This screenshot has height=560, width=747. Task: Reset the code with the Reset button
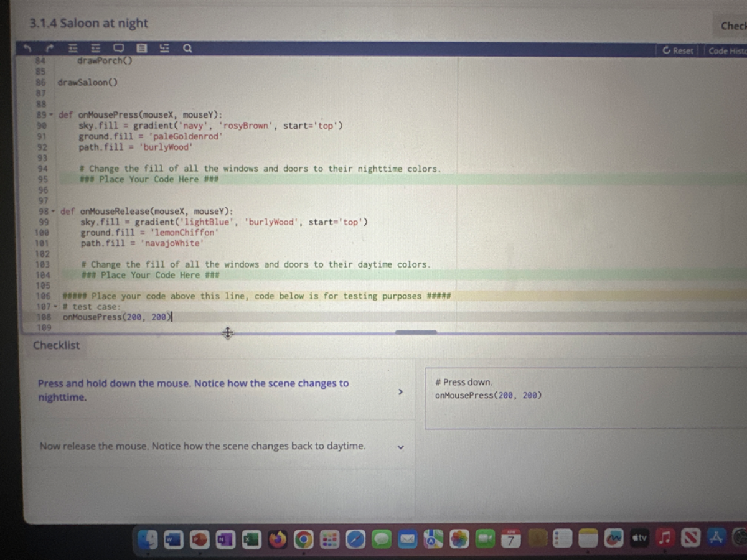coord(678,51)
